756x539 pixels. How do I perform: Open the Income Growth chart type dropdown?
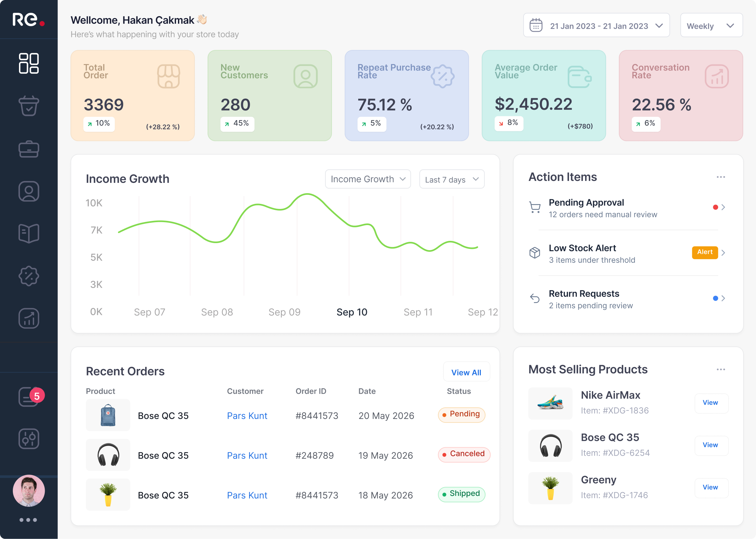point(368,179)
